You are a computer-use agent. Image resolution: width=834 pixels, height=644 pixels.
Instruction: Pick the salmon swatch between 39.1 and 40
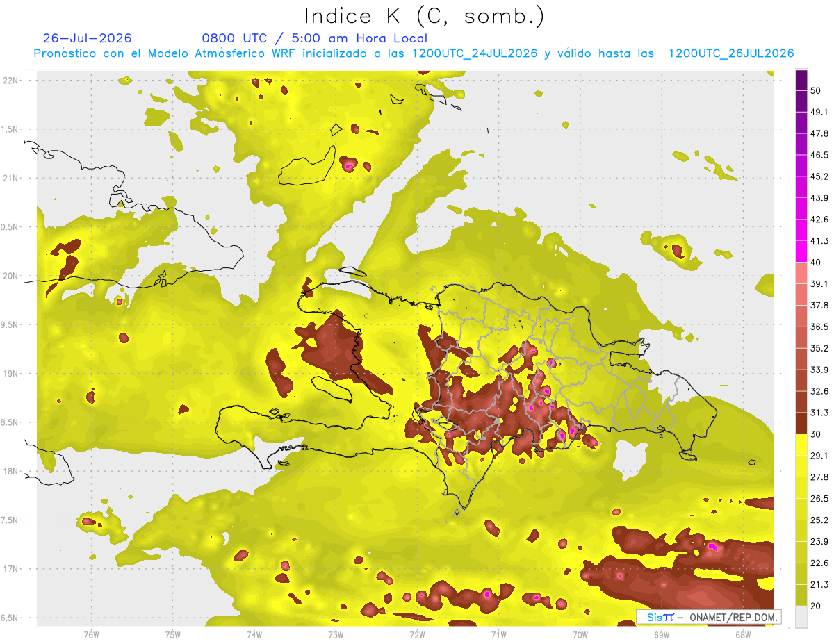pos(801,273)
